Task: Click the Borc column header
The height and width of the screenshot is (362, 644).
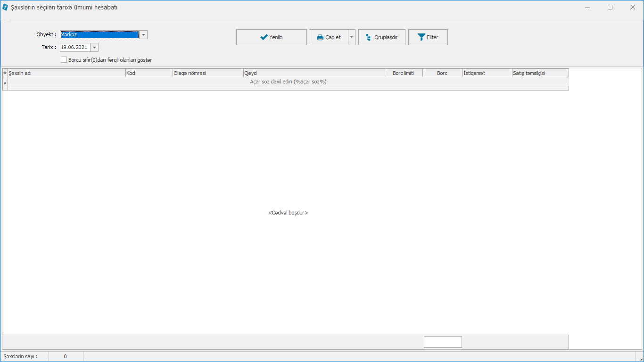Action: pyautogui.click(x=442, y=73)
